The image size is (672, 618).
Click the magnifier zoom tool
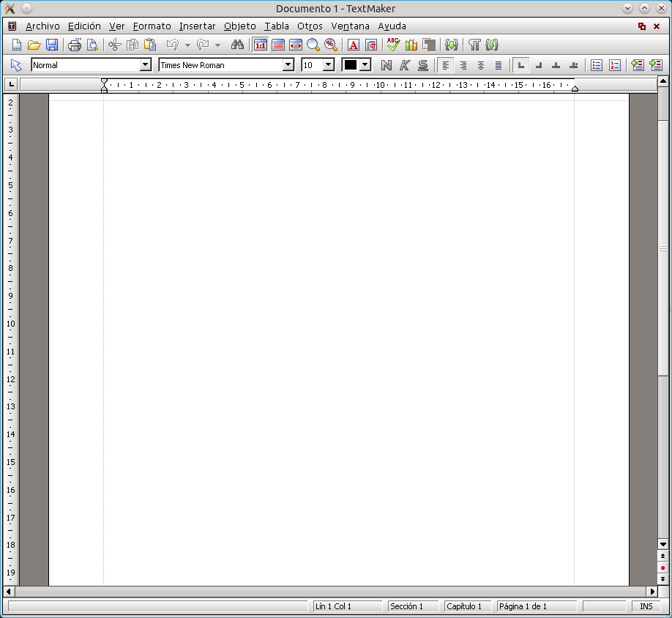click(313, 45)
